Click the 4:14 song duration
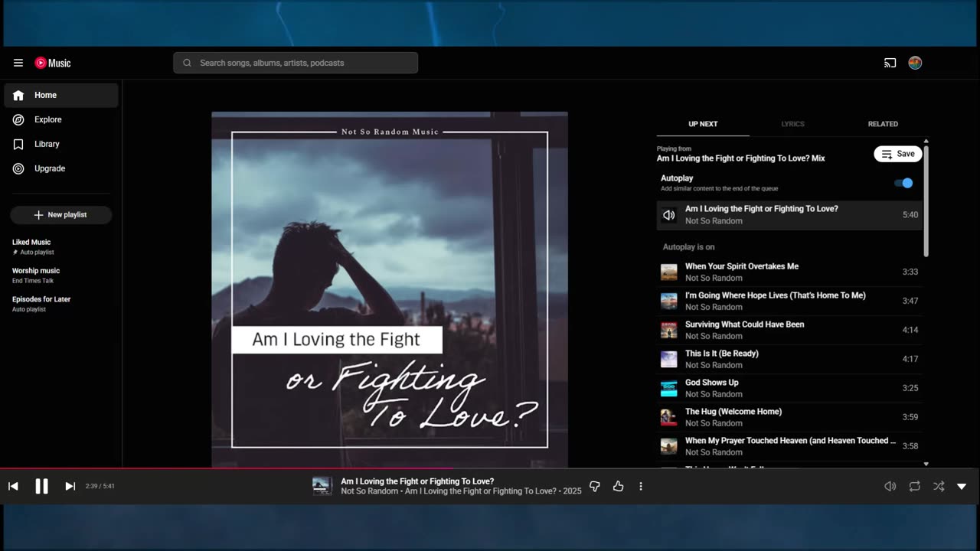Screen dimensions: 980x551 pyautogui.click(x=910, y=330)
